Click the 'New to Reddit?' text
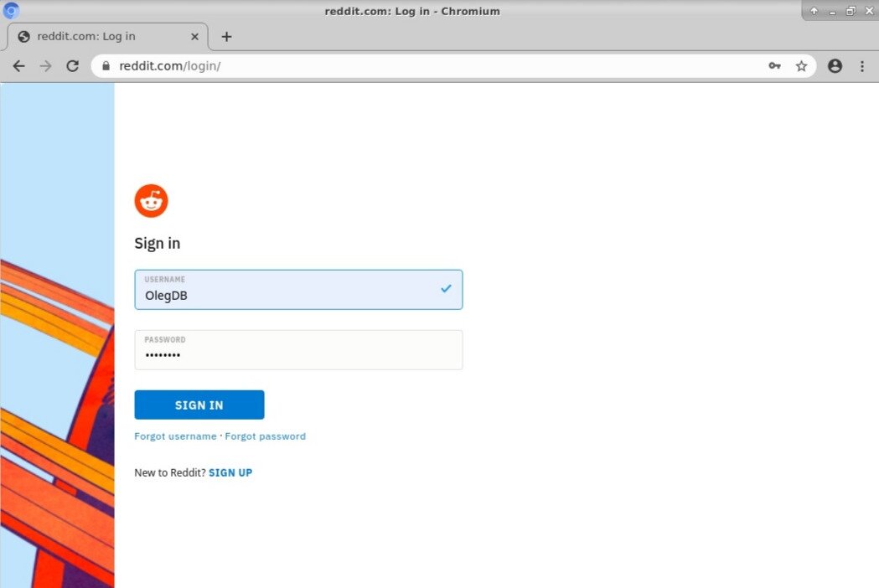The image size is (879, 588). (170, 472)
